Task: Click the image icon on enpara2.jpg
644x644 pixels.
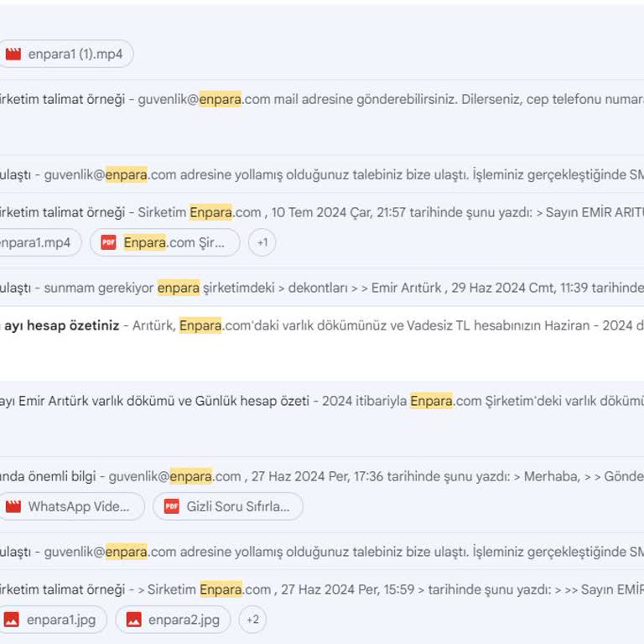Action: [x=134, y=620]
